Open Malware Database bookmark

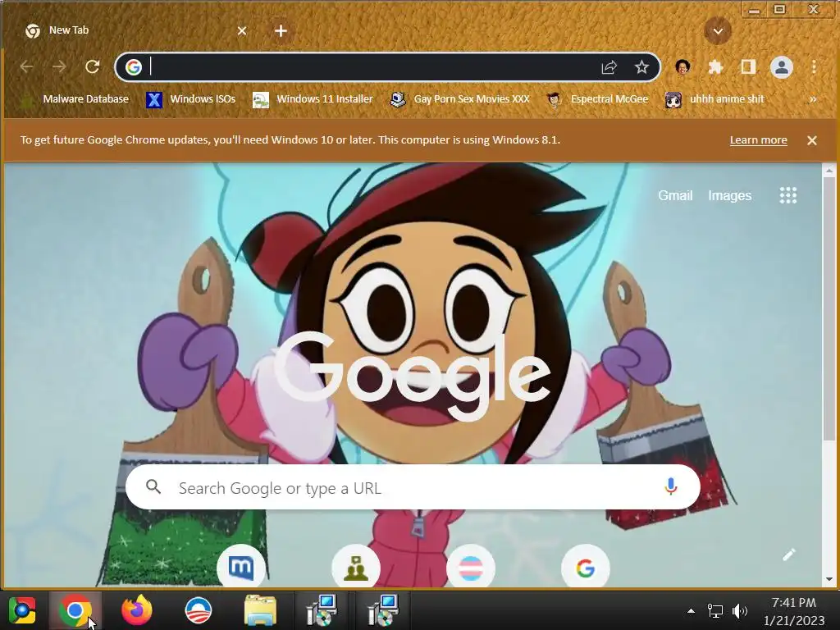[73, 99]
